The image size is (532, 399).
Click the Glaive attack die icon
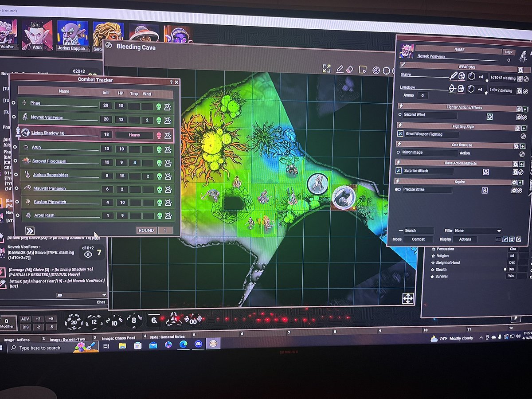[471, 76]
